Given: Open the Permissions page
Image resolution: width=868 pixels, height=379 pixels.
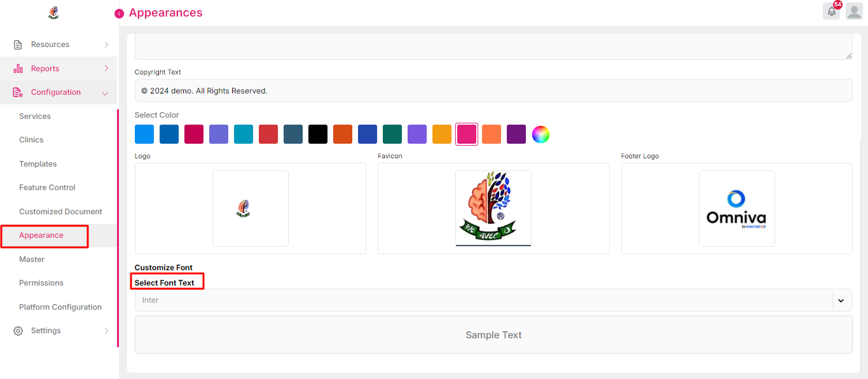Looking at the screenshot, I should point(41,283).
